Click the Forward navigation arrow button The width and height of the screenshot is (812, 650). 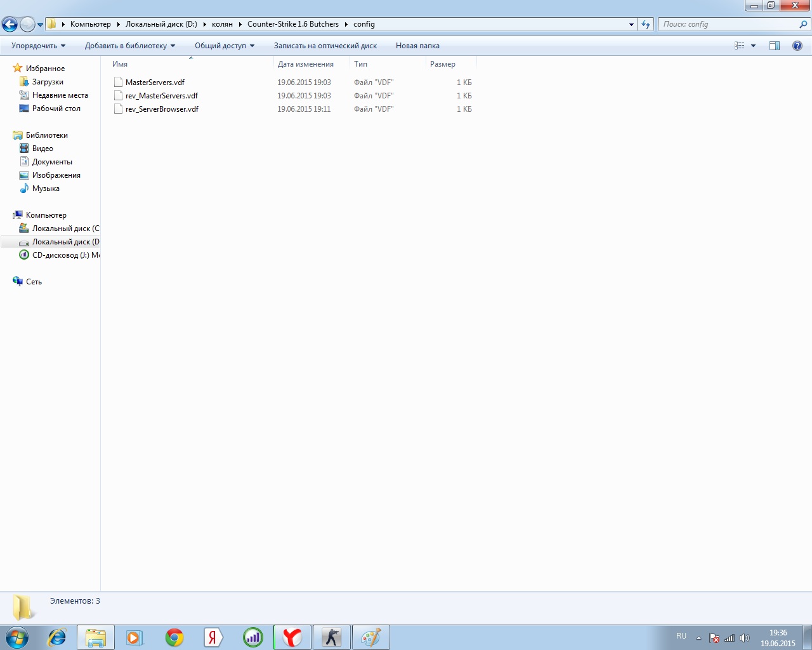coord(27,25)
